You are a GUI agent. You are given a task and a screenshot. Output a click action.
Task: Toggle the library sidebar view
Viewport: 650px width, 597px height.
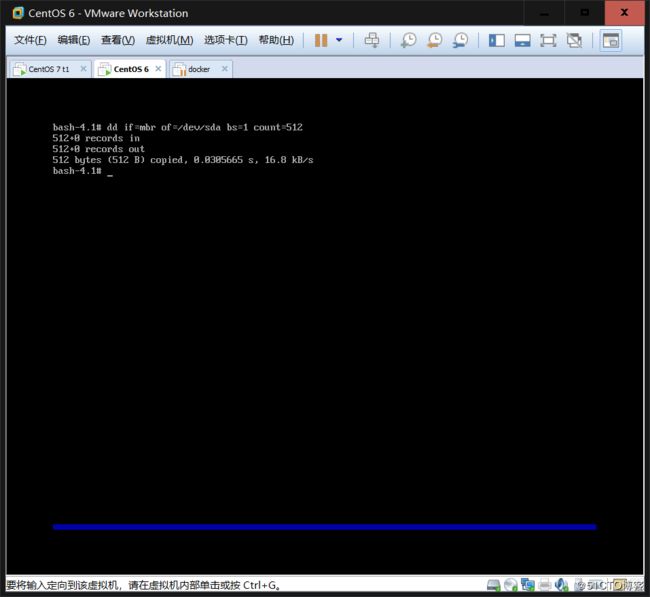[x=496, y=40]
